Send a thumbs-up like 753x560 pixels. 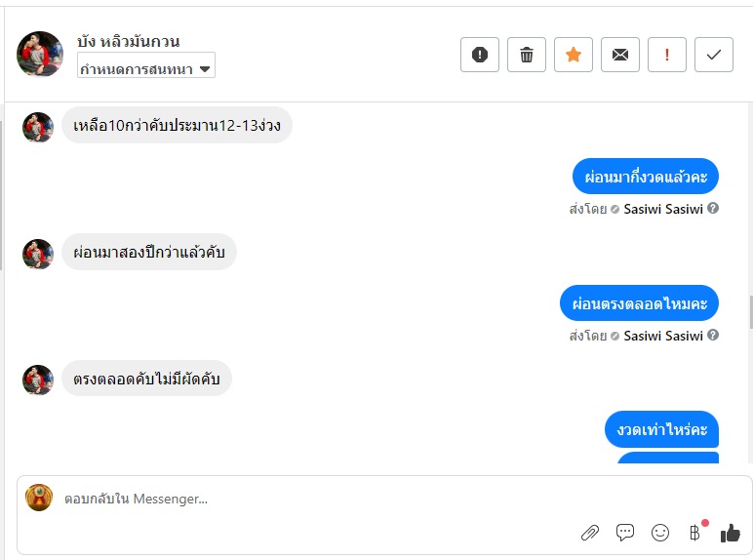click(730, 533)
